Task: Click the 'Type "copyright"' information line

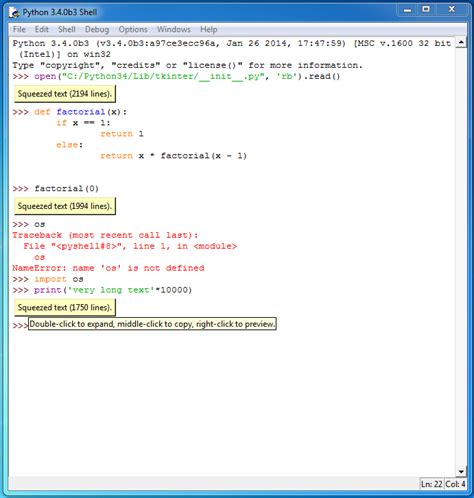Action: click(x=187, y=65)
